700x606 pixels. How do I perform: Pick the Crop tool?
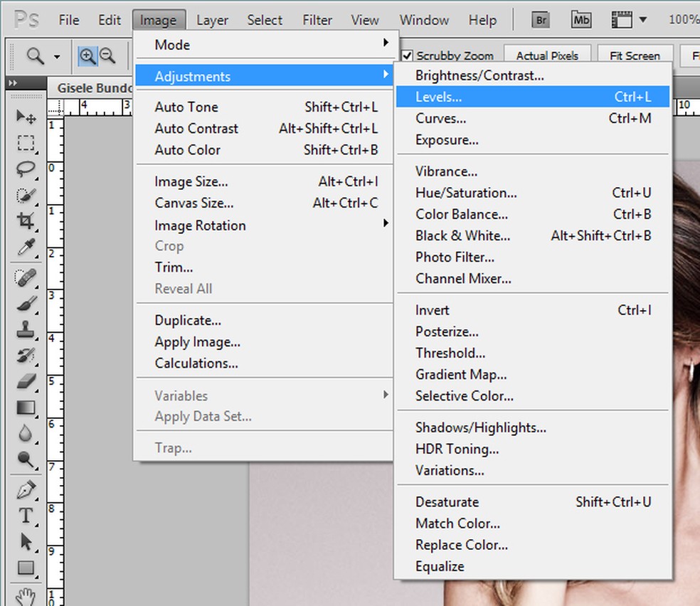(26, 221)
